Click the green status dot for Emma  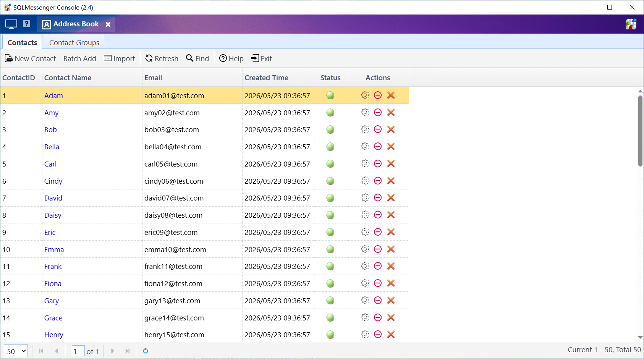pyautogui.click(x=330, y=249)
